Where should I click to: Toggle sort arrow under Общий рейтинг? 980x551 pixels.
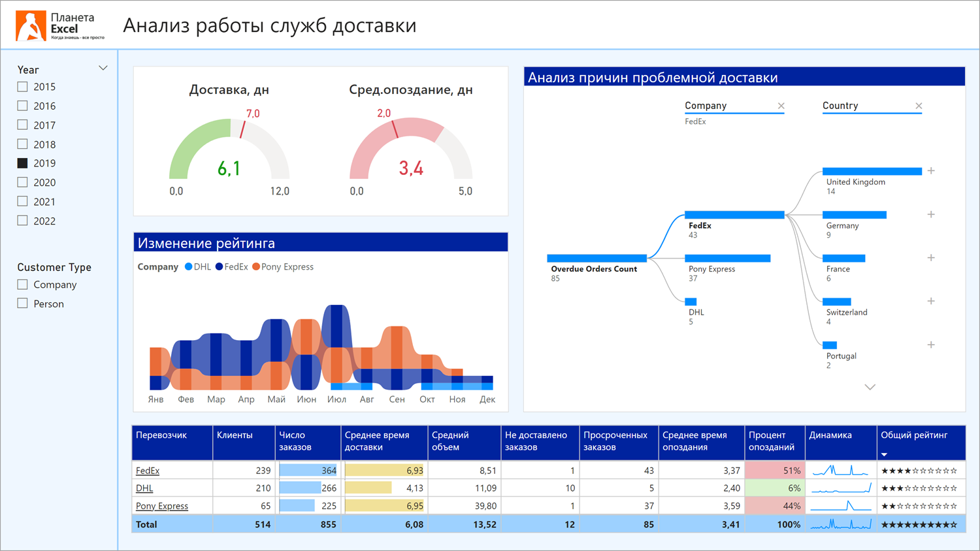[x=884, y=454]
